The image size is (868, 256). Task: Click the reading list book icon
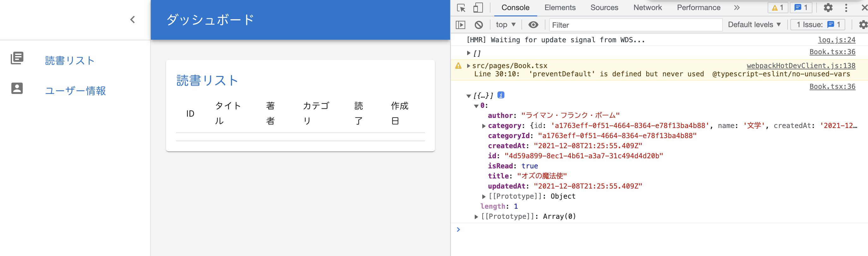click(x=17, y=58)
